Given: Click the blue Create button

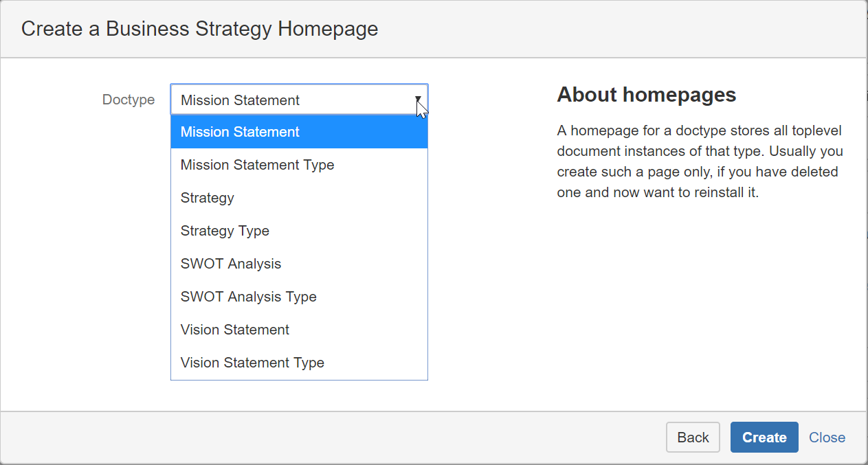Looking at the screenshot, I should point(764,438).
